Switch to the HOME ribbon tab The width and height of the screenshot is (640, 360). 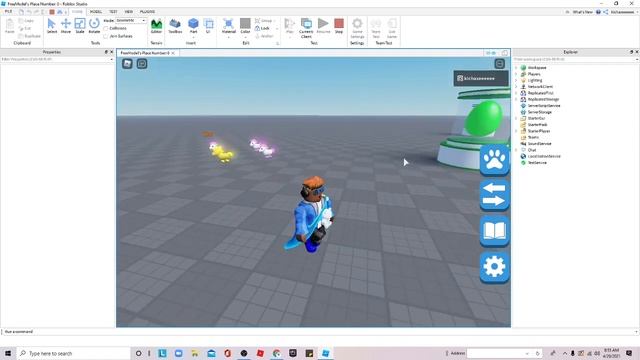coord(77,12)
